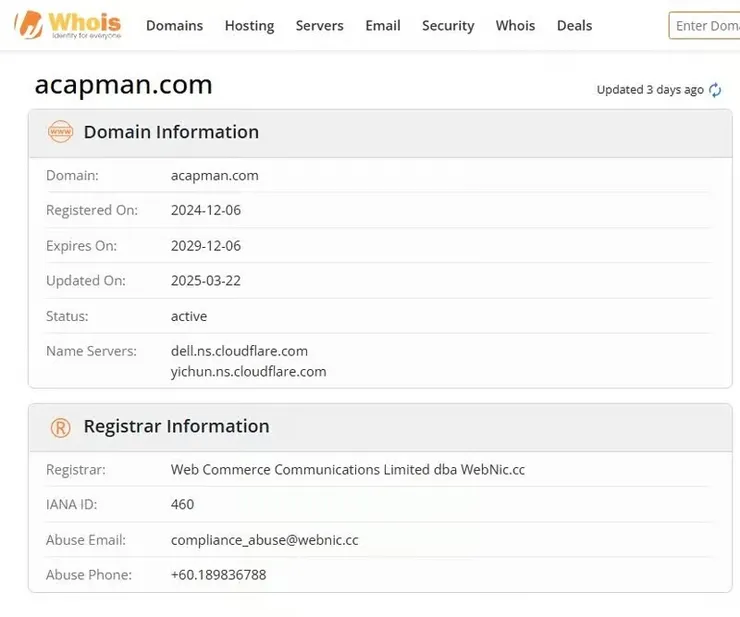This screenshot has width=740, height=617.
Task: Navigate to the Deals page
Action: point(574,26)
